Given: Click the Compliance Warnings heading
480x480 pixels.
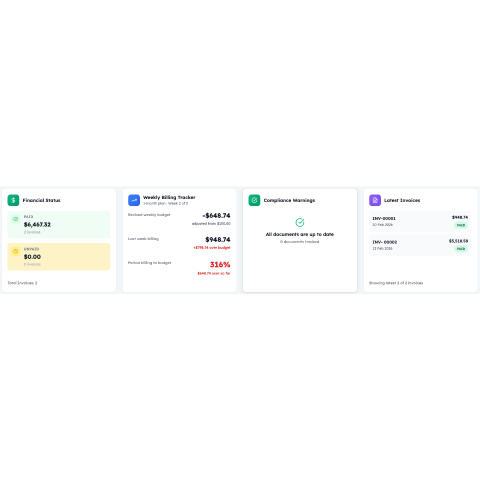Looking at the screenshot, I should tap(289, 200).
